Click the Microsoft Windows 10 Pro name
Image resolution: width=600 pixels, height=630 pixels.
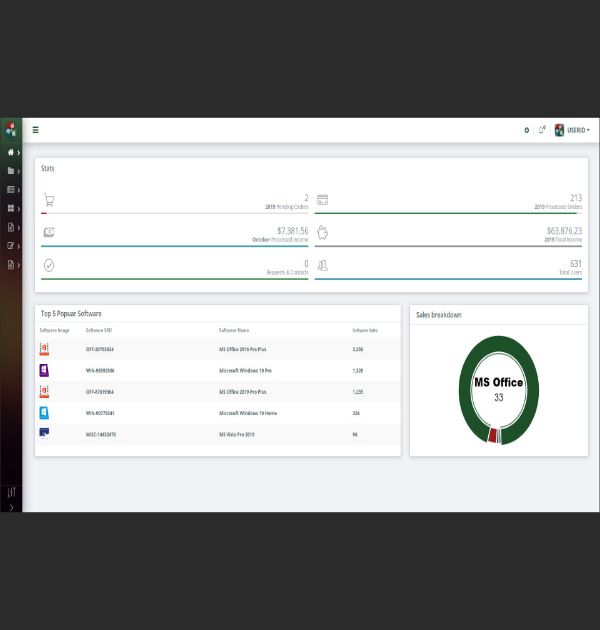[x=246, y=370]
